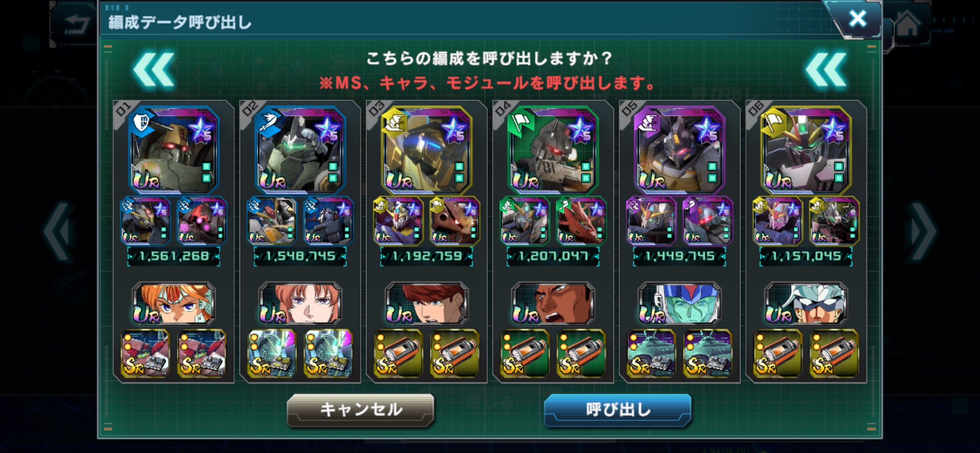Viewport: 980px width, 453px height.
Task: Open first SR module of squad 03
Action: (x=398, y=353)
